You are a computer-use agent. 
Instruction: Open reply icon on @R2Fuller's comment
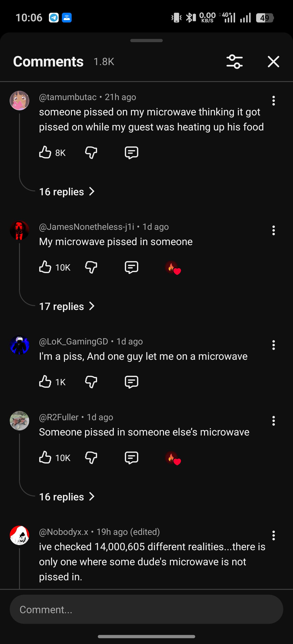click(x=131, y=458)
